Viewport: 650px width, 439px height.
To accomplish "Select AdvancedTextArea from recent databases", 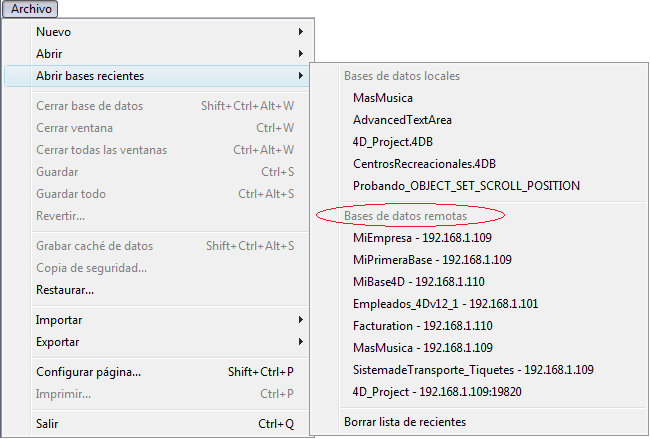I will [x=402, y=120].
